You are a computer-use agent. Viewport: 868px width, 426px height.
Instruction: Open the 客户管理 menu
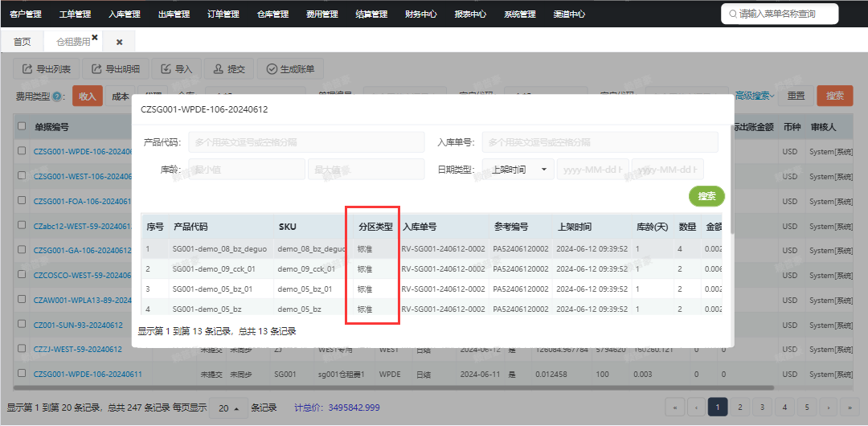tap(26, 14)
